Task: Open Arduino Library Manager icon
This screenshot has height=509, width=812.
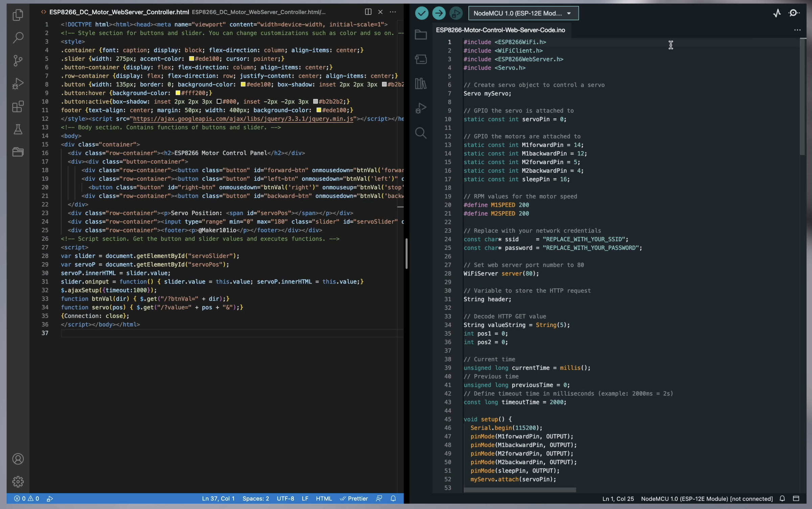Action: [421, 84]
